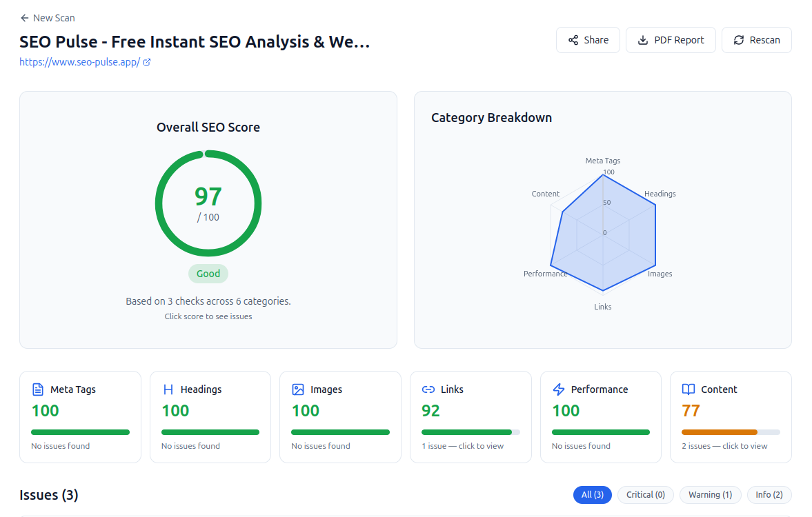Open the external link icon next to the URL
This screenshot has width=812, height=517.
coord(147,61)
